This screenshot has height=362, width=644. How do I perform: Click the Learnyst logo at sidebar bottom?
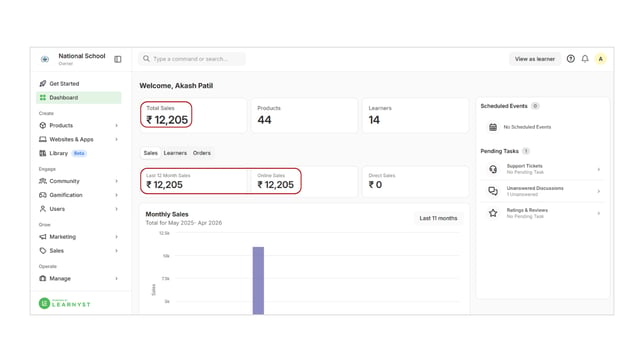point(64,303)
